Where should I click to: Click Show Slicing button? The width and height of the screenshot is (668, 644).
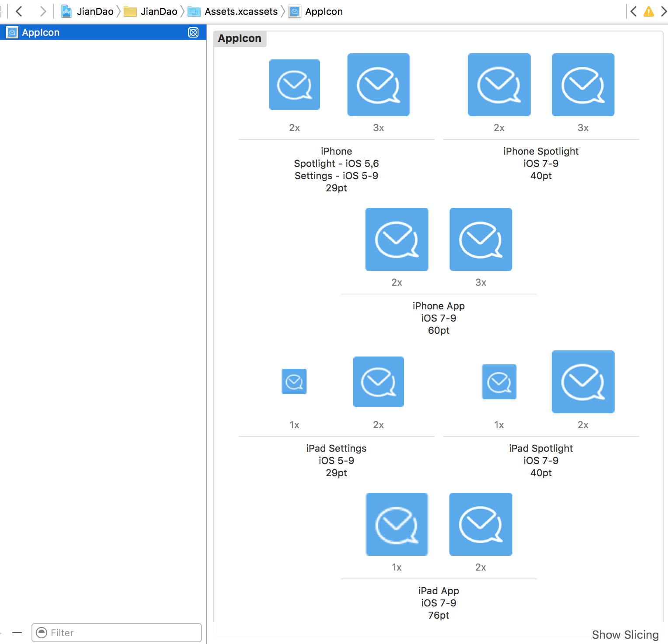625,634
